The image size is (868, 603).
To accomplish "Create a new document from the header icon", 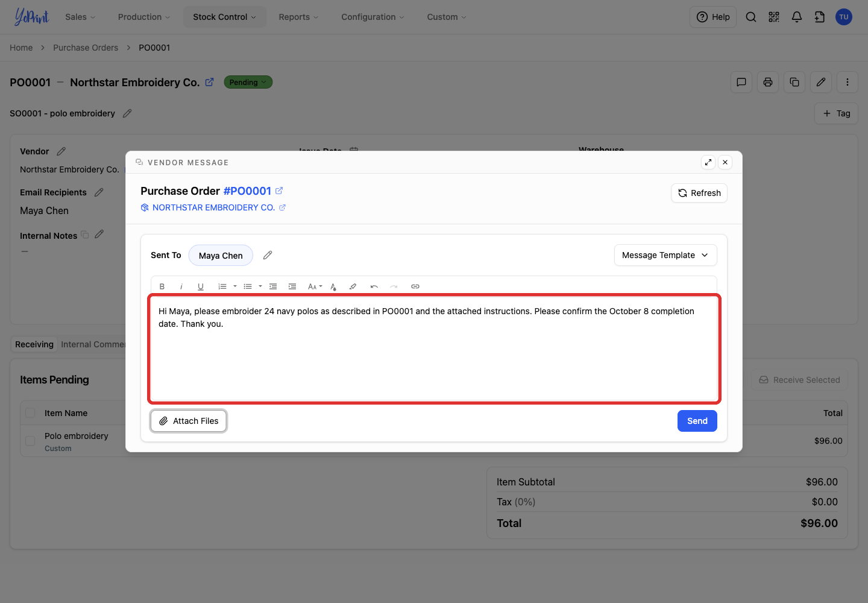I will pos(820,17).
